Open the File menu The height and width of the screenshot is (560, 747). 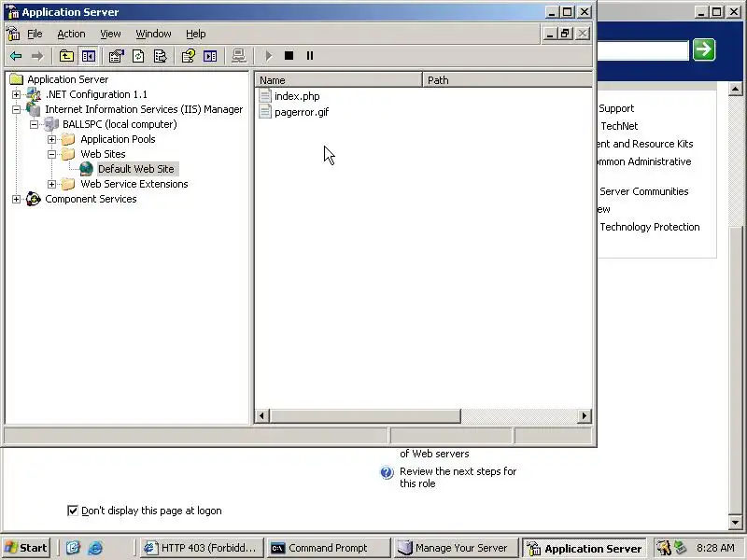35,34
